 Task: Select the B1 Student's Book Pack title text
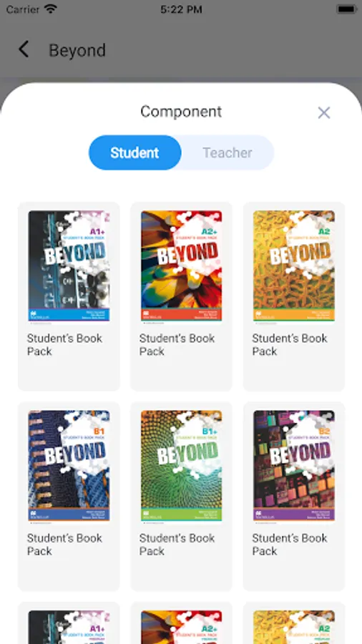tap(65, 545)
